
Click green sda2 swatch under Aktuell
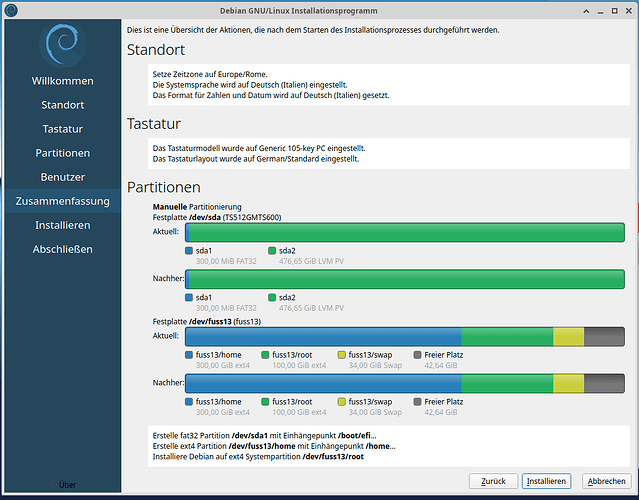[x=272, y=251]
